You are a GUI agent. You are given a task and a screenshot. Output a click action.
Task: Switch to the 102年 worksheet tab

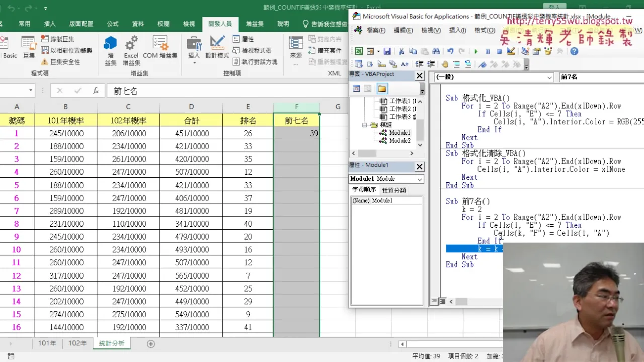77,343
